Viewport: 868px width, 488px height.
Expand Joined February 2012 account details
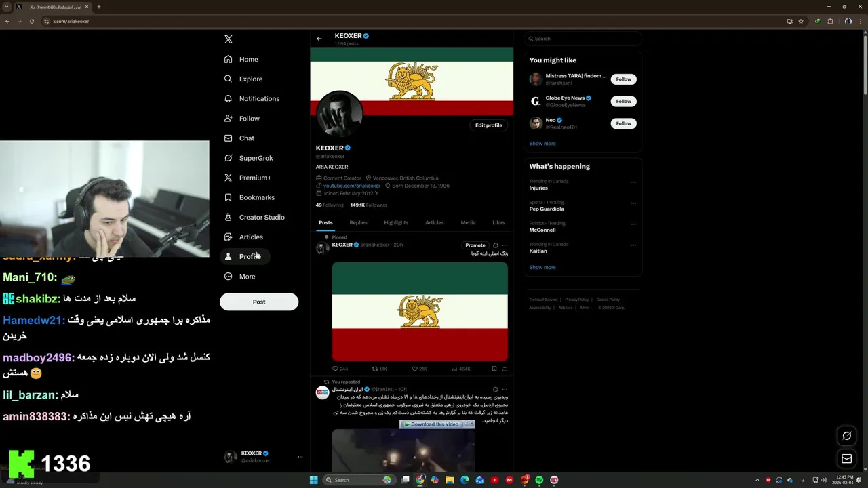(348, 193)
